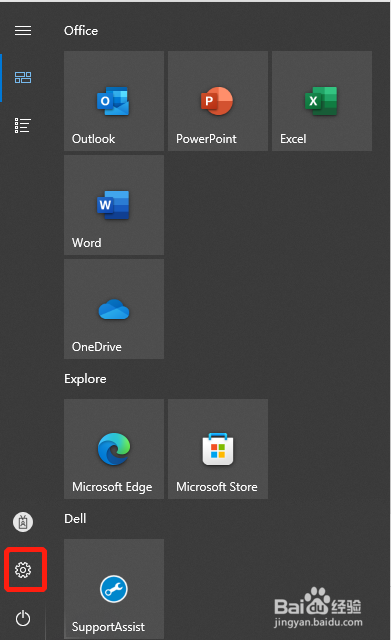391x640 pixels.
Task: Launch the Excel tile
Action: pyautogui.click(x=322, y=101)
